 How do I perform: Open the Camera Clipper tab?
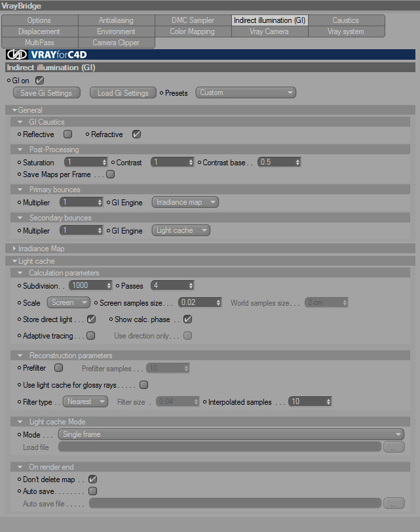(x=116, y=43)
